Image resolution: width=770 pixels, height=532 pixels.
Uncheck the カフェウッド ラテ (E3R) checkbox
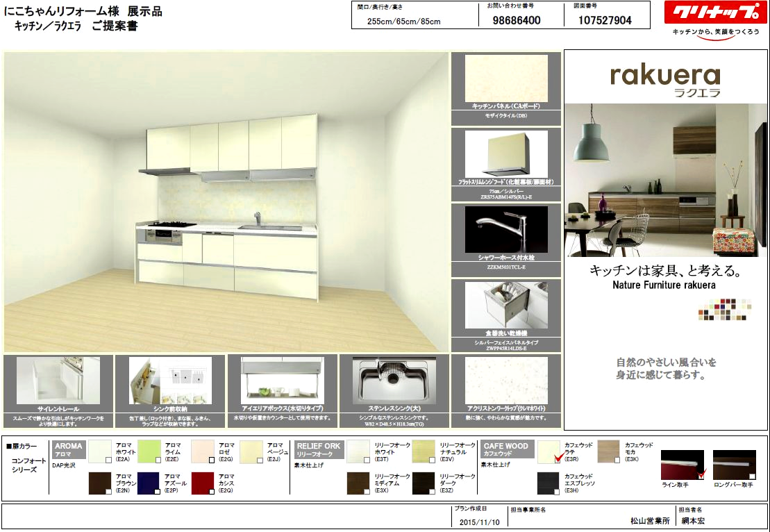tap(558, 459)
